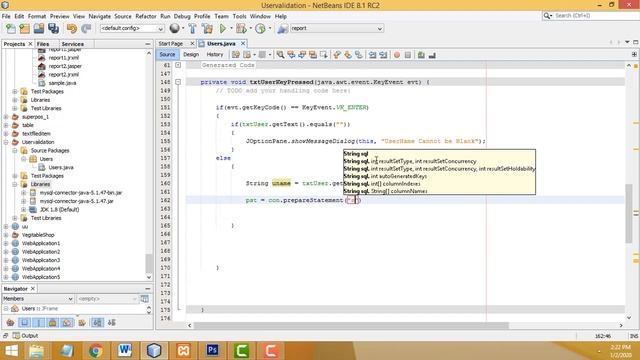Screen dimensions: 640x360
Task: Collapse the Uservalidation project node
Action: pos(6,142)
